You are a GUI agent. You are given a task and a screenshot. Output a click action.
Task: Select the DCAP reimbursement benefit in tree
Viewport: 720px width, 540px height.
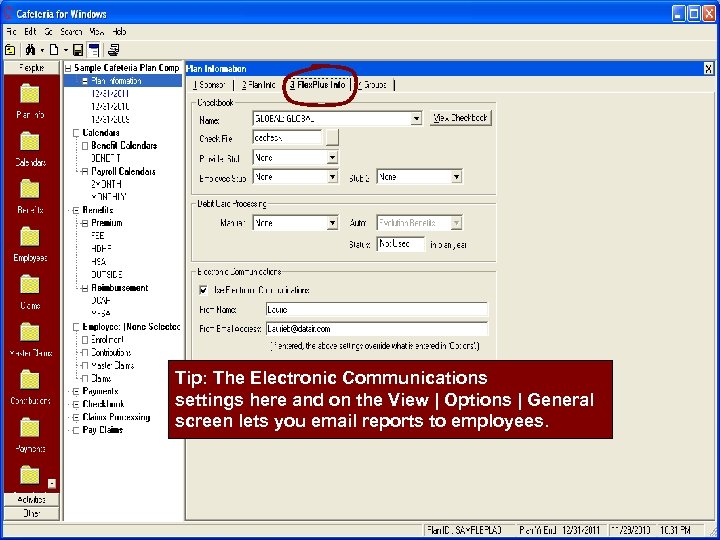(101, 301)
